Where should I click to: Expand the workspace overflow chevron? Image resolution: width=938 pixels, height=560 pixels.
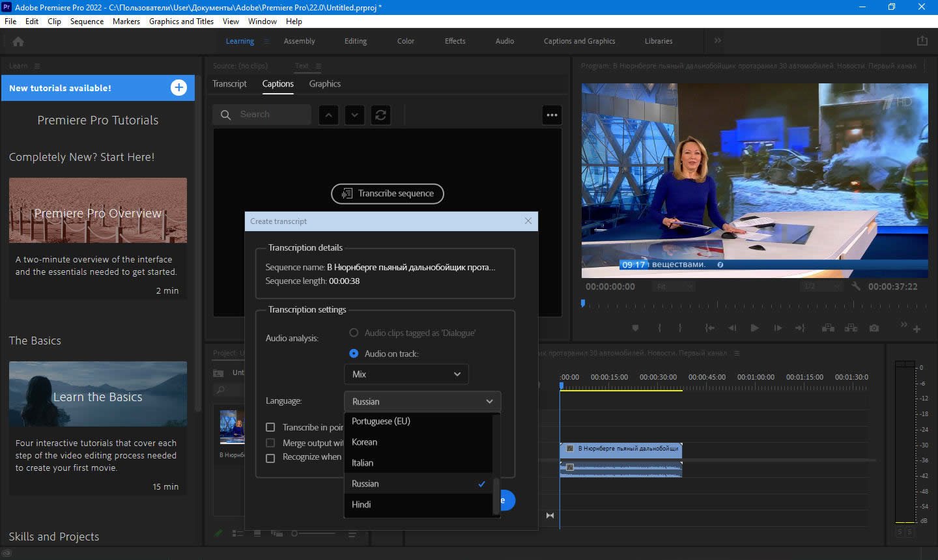tap(717, 41)
